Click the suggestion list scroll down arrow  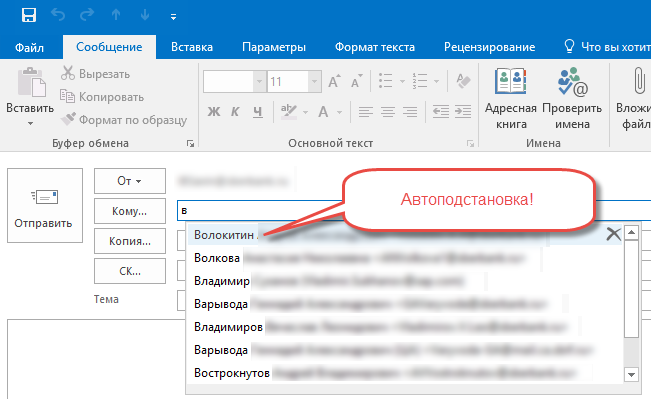pos(631,375)
